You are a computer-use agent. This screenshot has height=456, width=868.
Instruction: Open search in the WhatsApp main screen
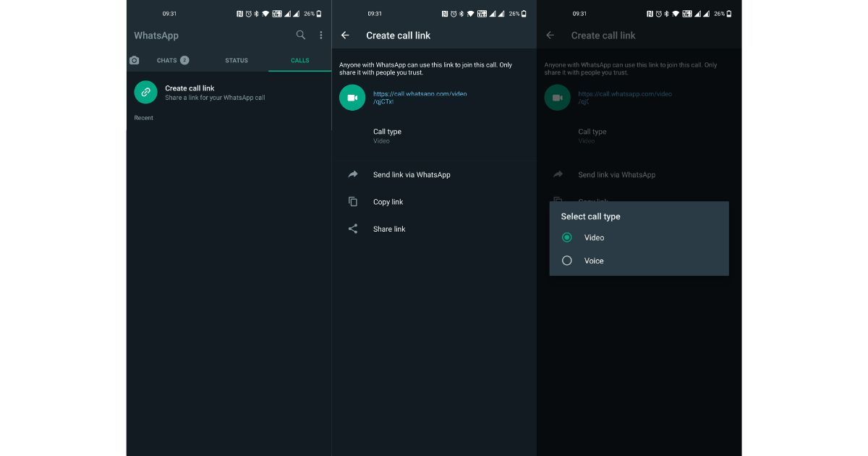[x=301, y=35]
